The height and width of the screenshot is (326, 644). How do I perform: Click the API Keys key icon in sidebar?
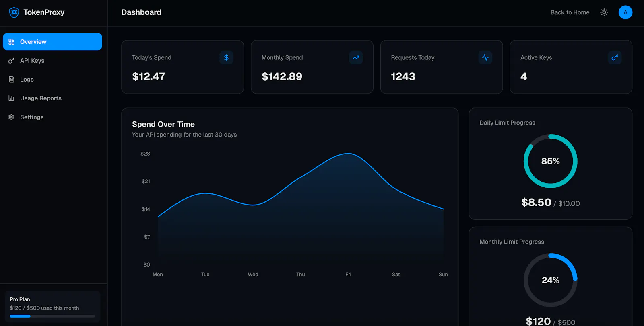click(12, 61)
